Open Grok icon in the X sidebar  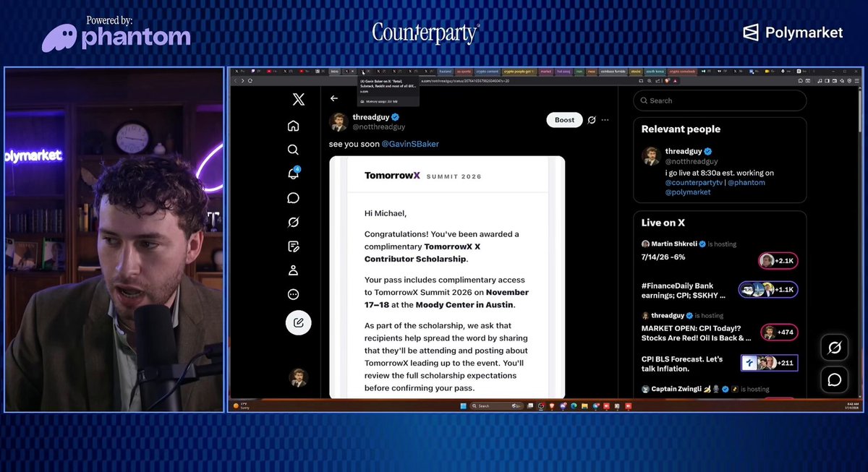coord(293,222)
